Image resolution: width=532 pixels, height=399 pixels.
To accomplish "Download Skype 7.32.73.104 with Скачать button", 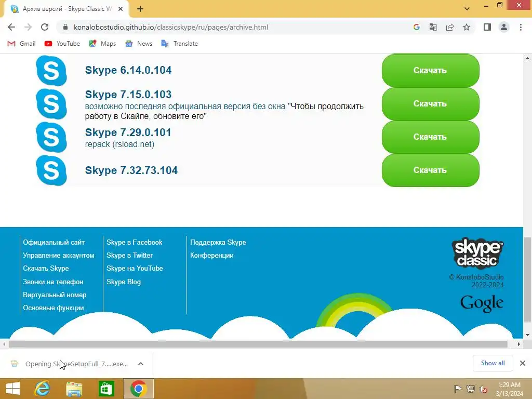I will pos(430,170).
